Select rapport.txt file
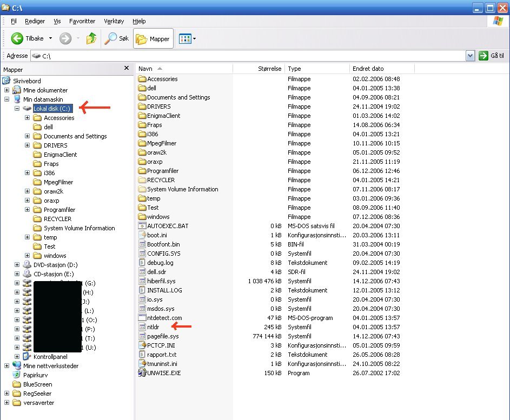510x420 pixels. click(158, 355)
